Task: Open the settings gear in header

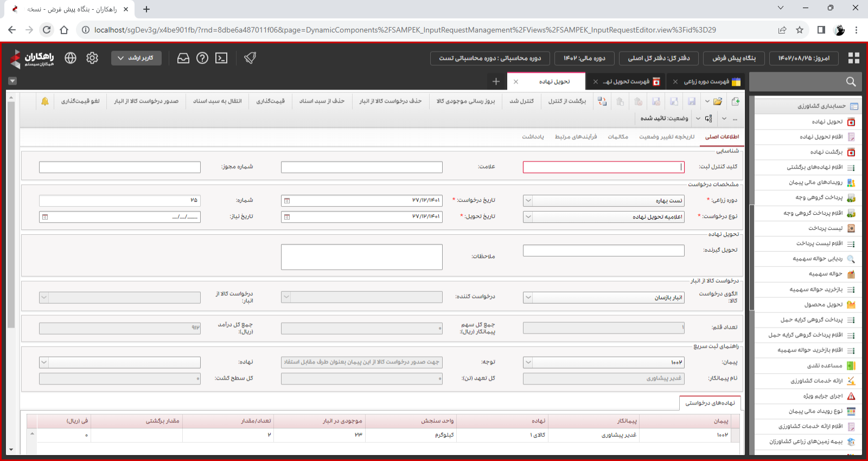Action: [x=92, y=58]
